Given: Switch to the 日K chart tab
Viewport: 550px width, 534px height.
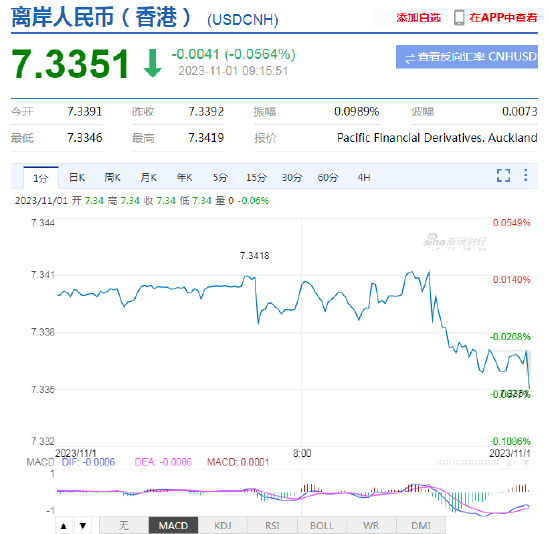Looking at the screenshot, I should coord(77,178).
